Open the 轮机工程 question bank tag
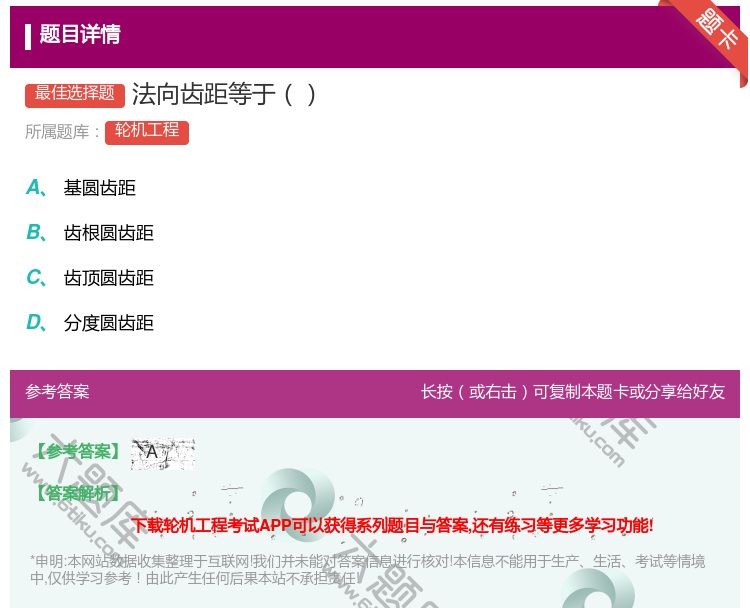750x608 pixels. [x=147, y=132]
